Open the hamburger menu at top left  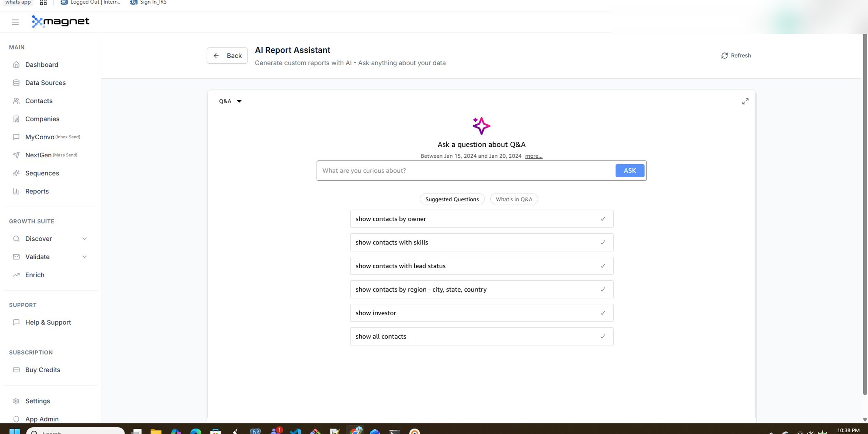pos(15,22)
